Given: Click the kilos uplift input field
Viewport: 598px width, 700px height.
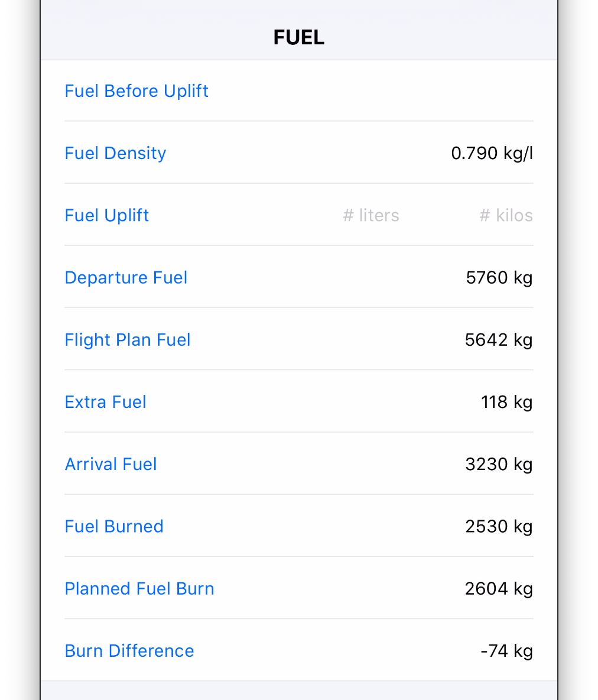Looking at the screenshot, I should coord(506,215).
